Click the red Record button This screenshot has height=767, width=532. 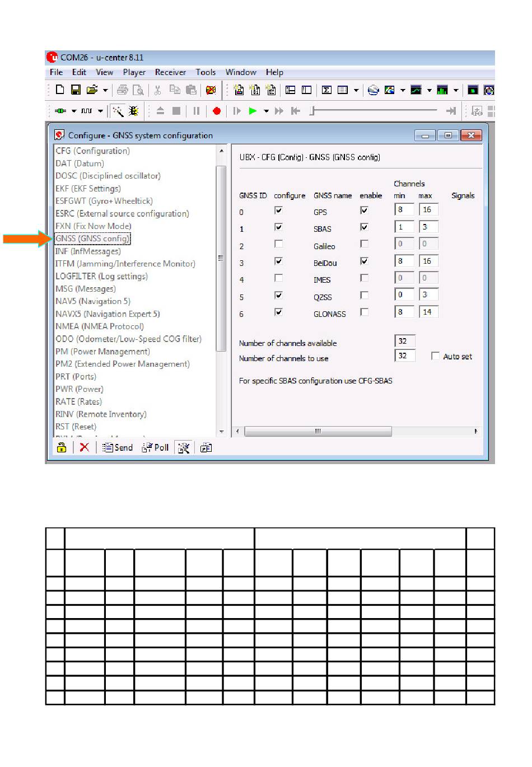[x=217, y=111]
